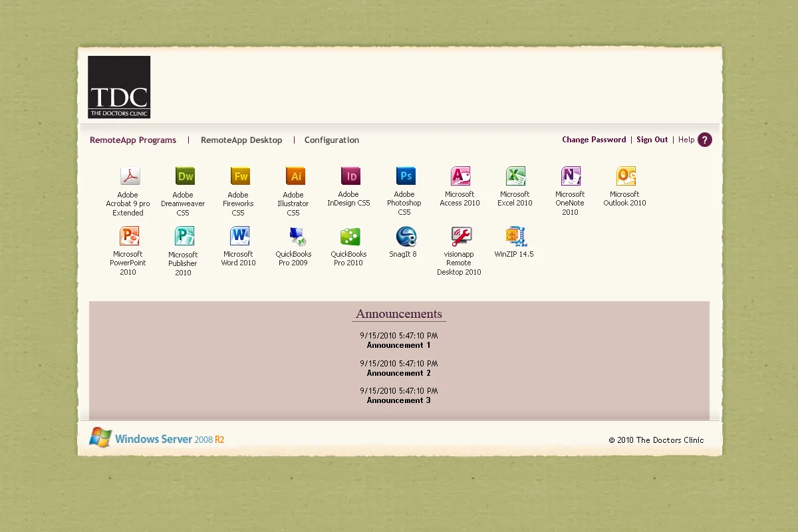Click the Windows Server 2008 R2 logo

pyautogui.click(x=157, y=438)
